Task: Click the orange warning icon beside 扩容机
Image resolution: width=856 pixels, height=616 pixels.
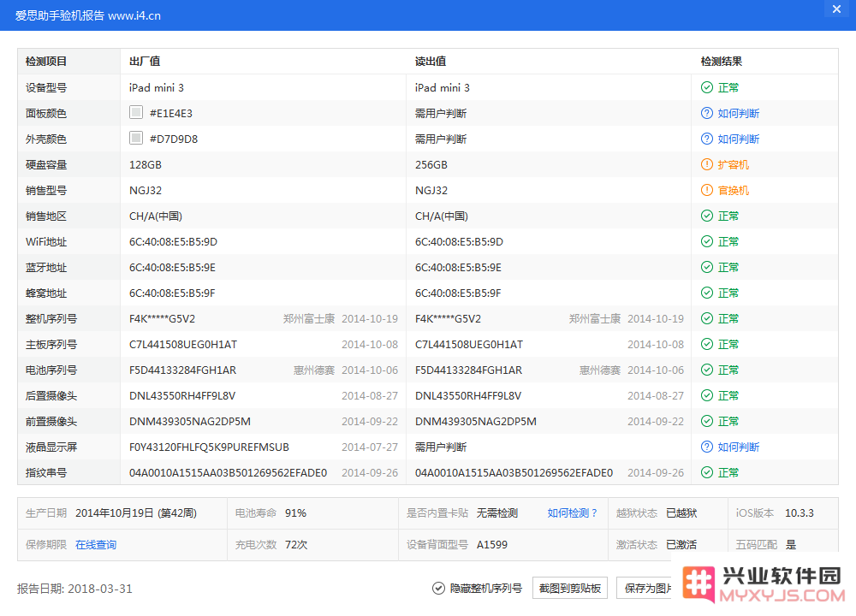Action: pos(706,164)
